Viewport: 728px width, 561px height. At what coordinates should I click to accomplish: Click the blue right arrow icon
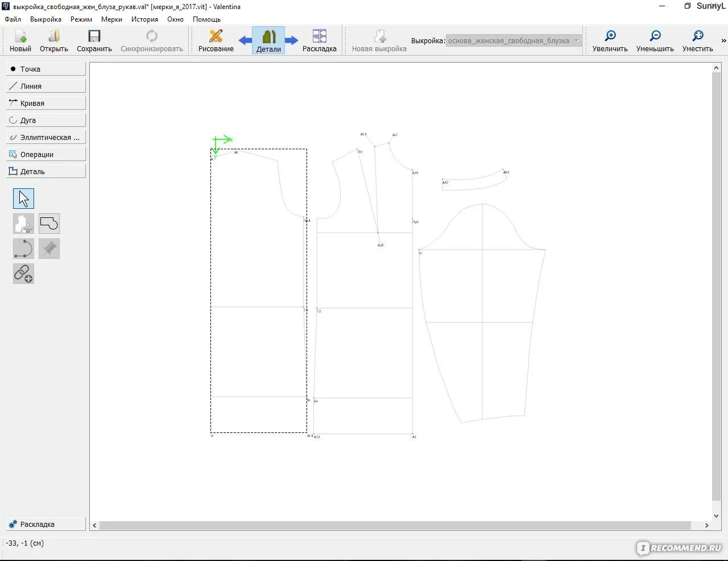[x=292, y=40]
